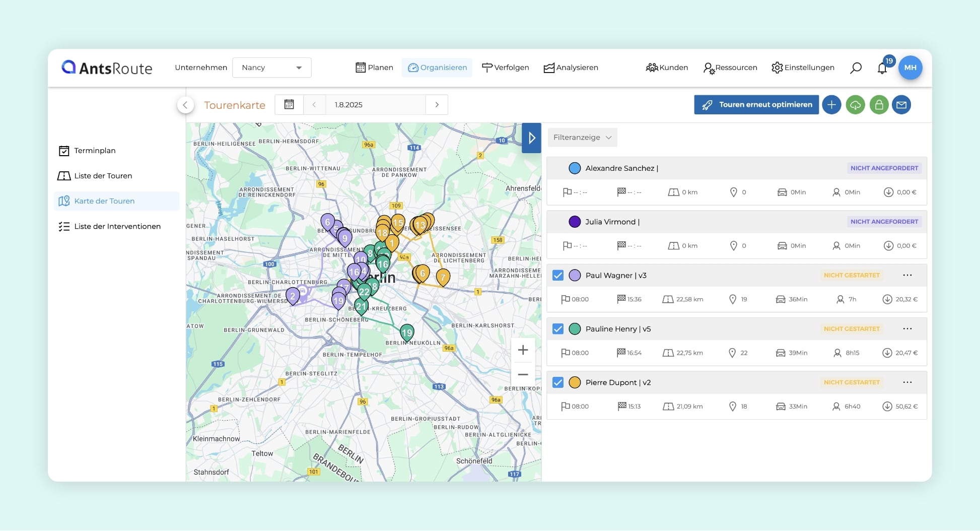Open the calendar date picker icon

pyautogui.click(x=289, y=105)
